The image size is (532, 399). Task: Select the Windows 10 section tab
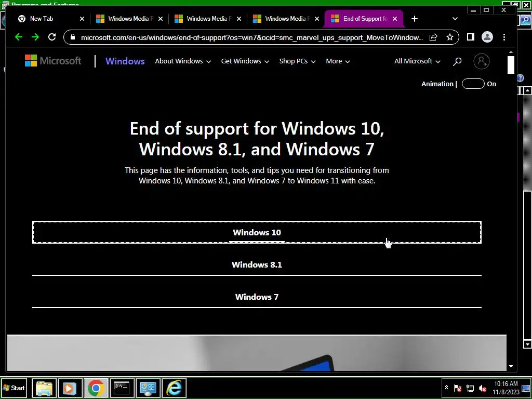click(257, 232)
